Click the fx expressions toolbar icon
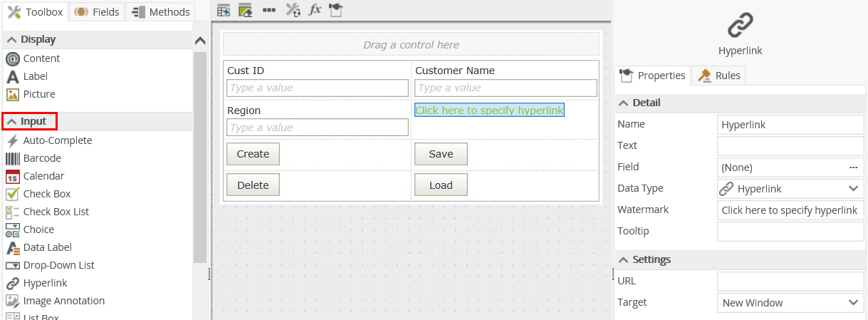Viewport: 868px width, 320px height. 315,10
